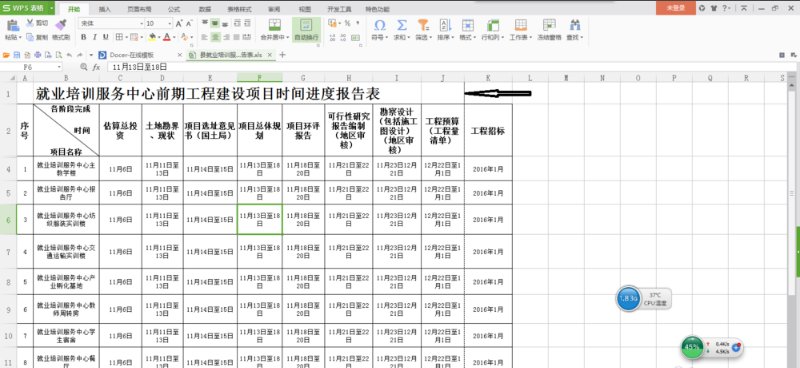This screenshot has height=368, width=800.
Task: Open the font size 10 dropdown
Action: (170, 23)
